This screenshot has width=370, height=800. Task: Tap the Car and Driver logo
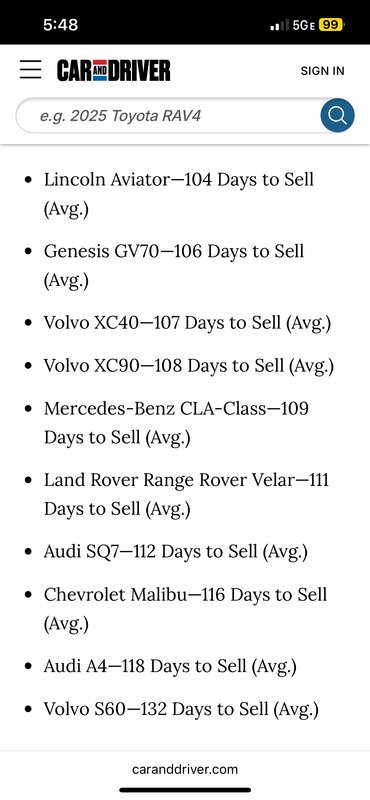(x=114, y=70)
